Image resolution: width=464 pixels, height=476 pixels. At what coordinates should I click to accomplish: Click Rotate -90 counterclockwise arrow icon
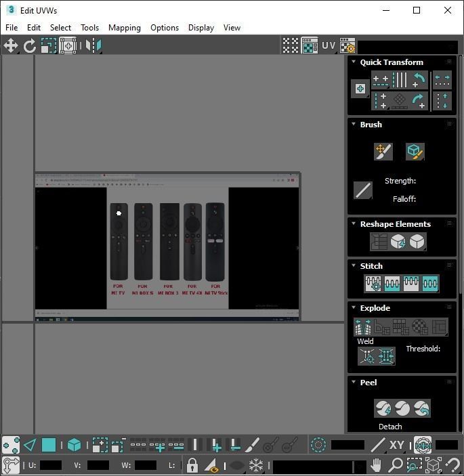point(419,80)
